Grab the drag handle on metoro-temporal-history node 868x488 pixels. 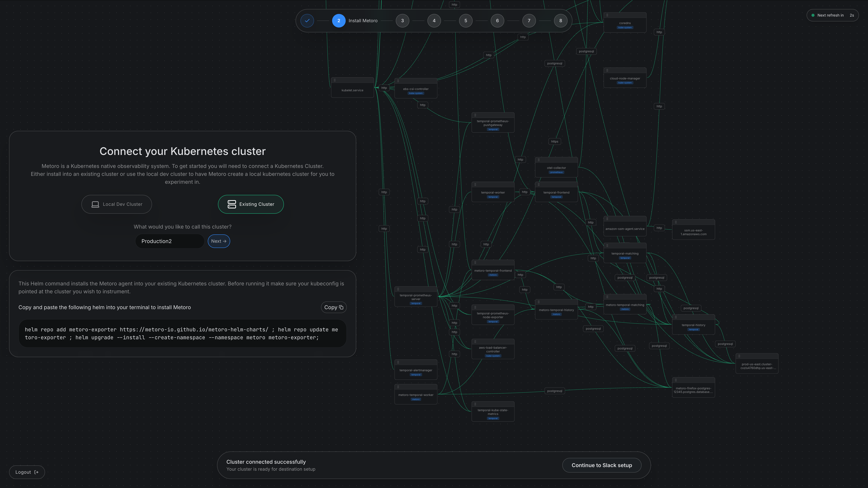click(539, 302)
